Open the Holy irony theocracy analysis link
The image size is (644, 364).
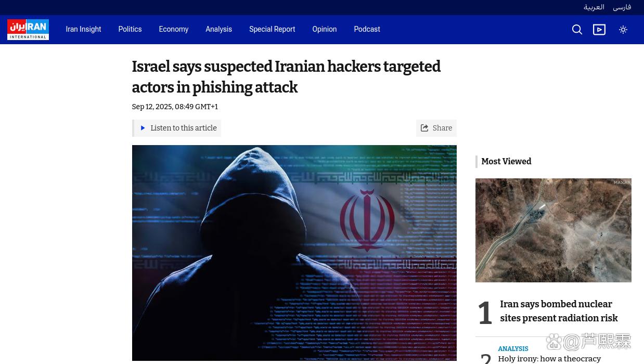(549, 359)
